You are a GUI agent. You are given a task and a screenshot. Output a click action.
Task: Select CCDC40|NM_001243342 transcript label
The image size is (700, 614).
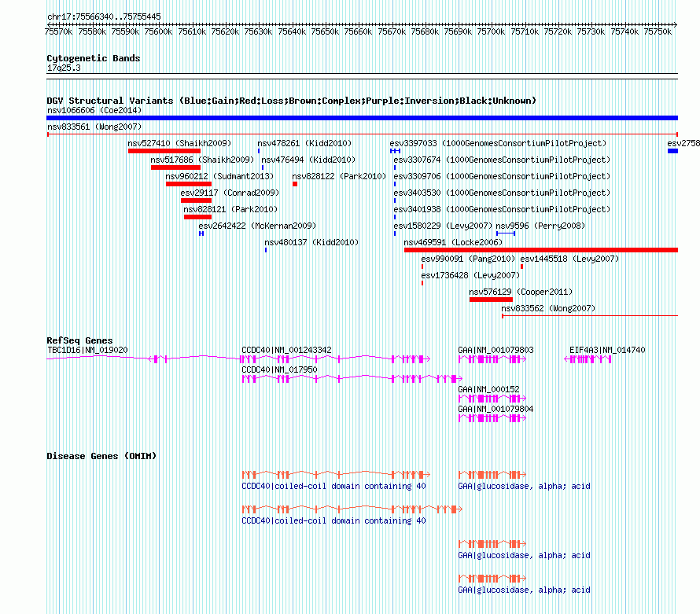point(286,351)
